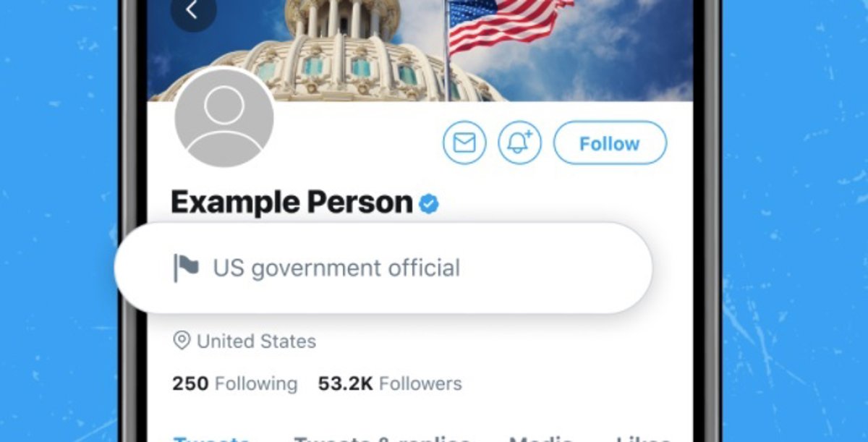Click the blue verified checkmark badge
The width and height of the screenshot is (868, 442).
click(429, 205)
